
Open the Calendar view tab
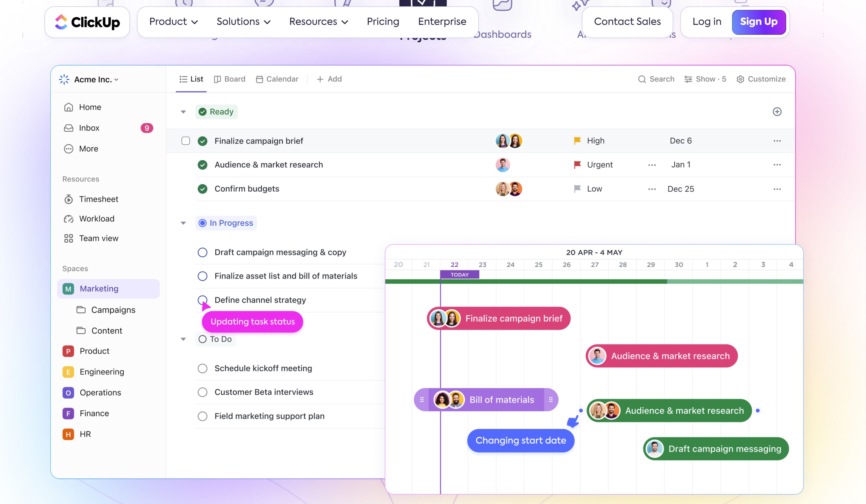tap(277, 79)
